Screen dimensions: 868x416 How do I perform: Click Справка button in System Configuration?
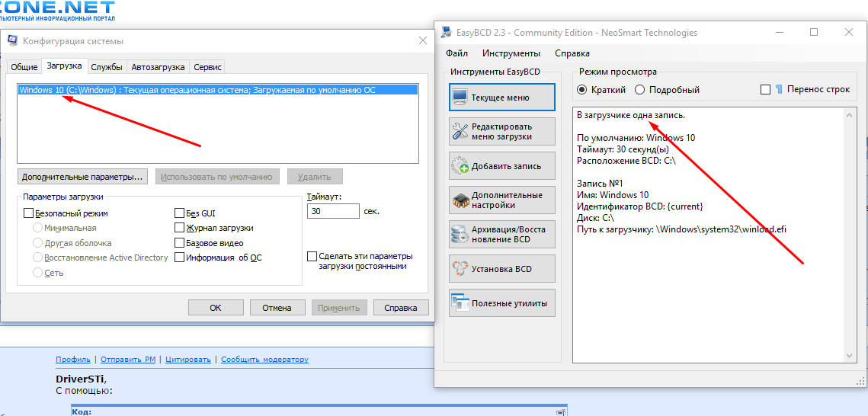click(x=402, y=308)
